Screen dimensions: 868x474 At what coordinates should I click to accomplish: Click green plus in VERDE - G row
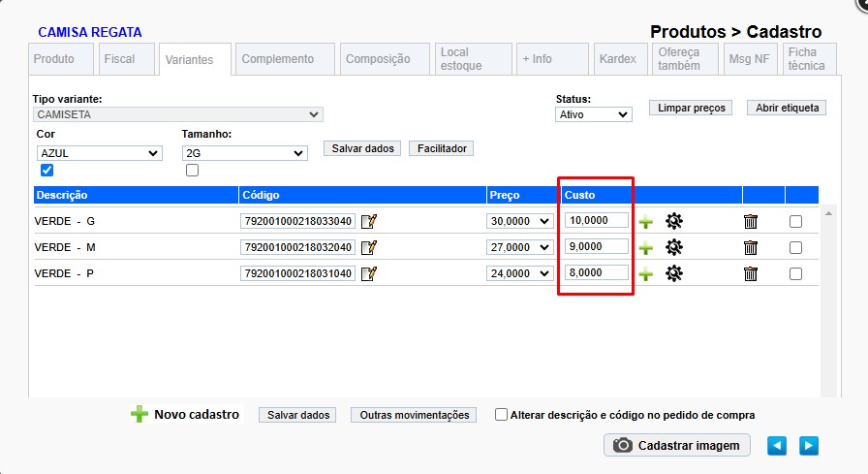645,222
